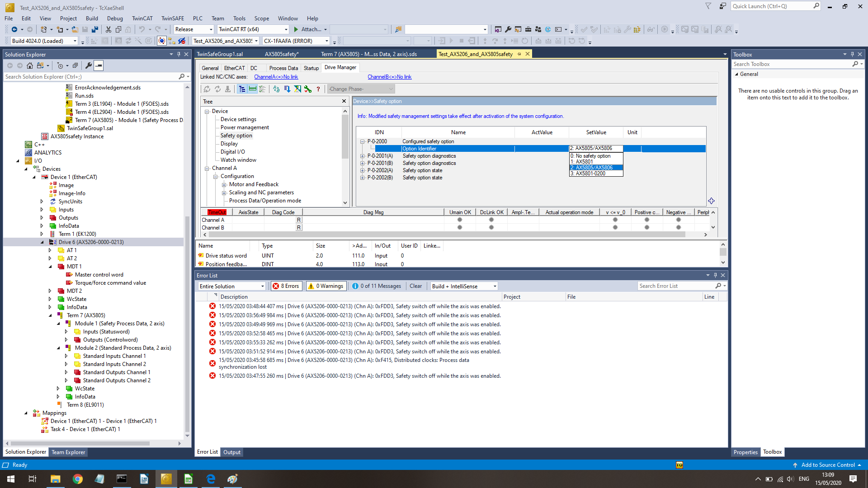Click the Clear button in Error List

point(415,286)
